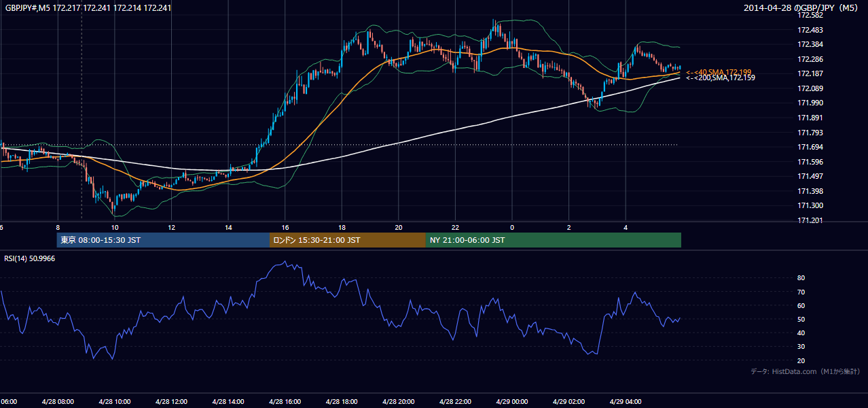
Task: Click hour marker 14 under the price chart
Action: point(228,227)
